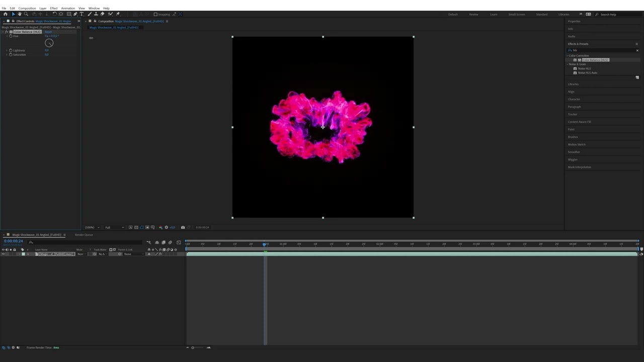This screenshot has width=644, height=362.
Task: Adjust the Hue angle dial
Action: click(x=49, y=43)
